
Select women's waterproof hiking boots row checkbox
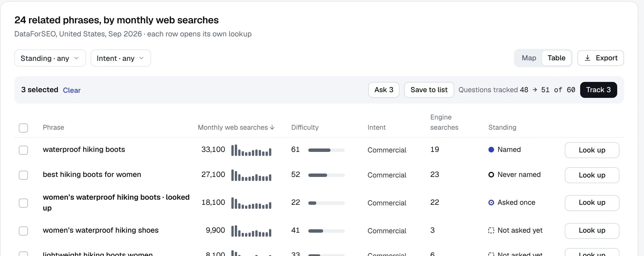[23, 203]
